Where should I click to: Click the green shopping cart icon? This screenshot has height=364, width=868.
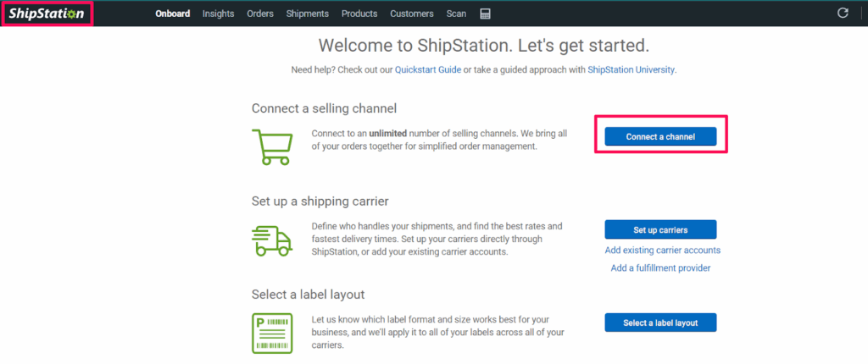272,147
